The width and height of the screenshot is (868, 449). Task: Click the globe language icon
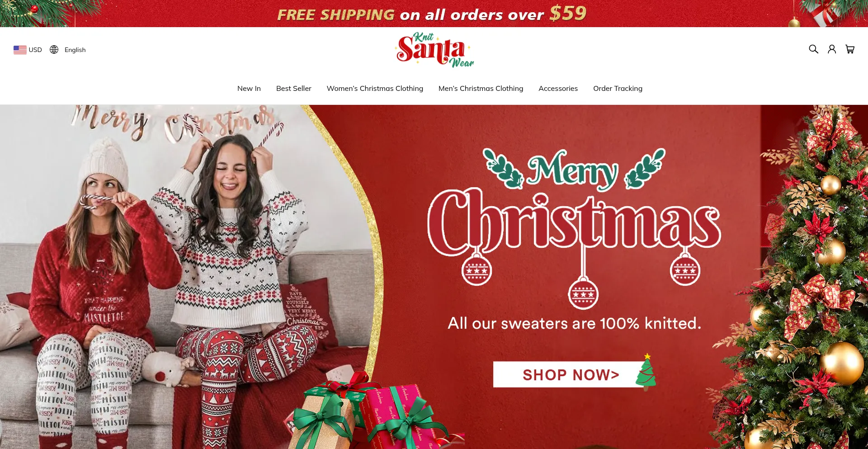[x=54, y=50]
